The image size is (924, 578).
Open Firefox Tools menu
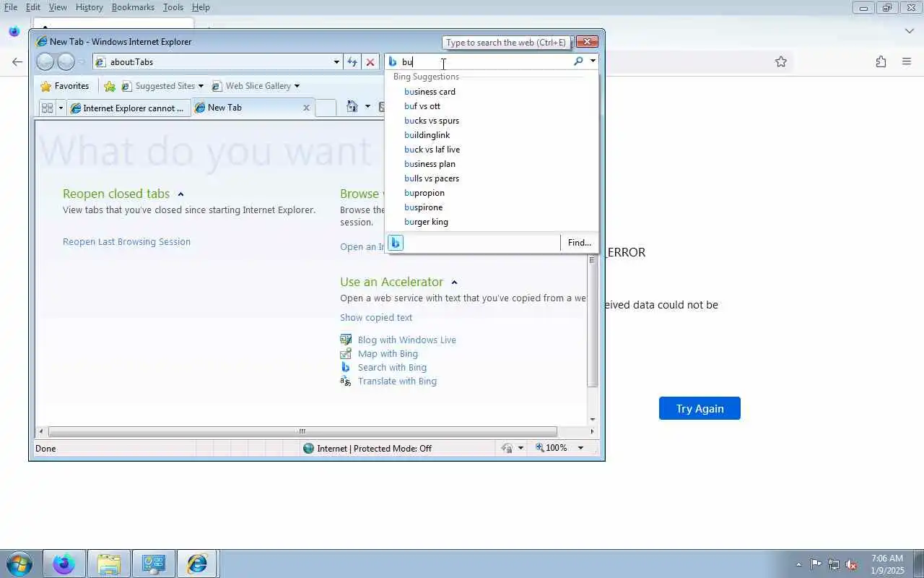click(x=173, y=7)
